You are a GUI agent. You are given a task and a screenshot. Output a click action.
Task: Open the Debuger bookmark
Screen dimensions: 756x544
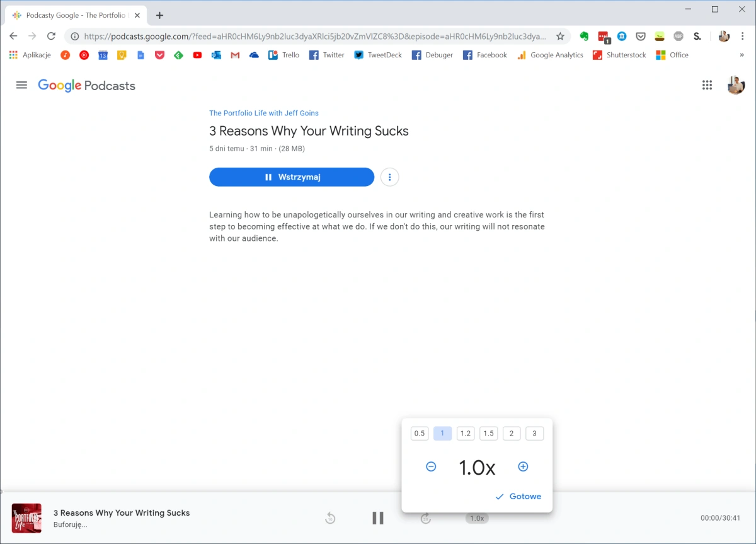tap(432, 55)
